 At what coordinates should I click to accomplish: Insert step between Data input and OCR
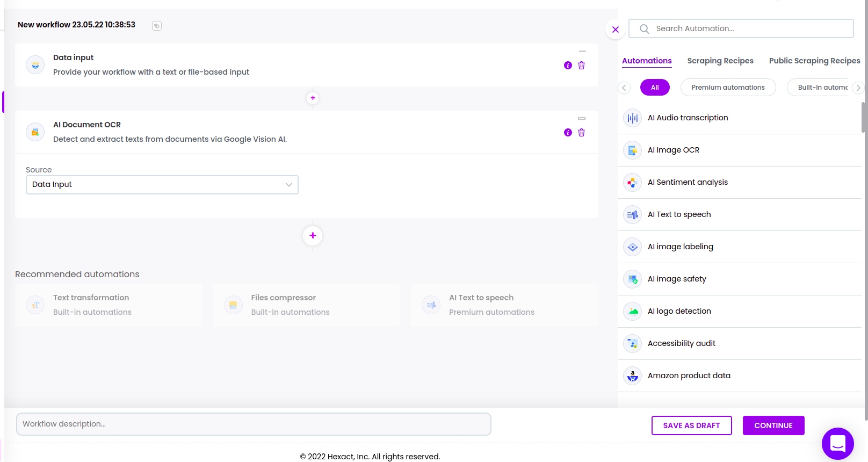point(313,98)
